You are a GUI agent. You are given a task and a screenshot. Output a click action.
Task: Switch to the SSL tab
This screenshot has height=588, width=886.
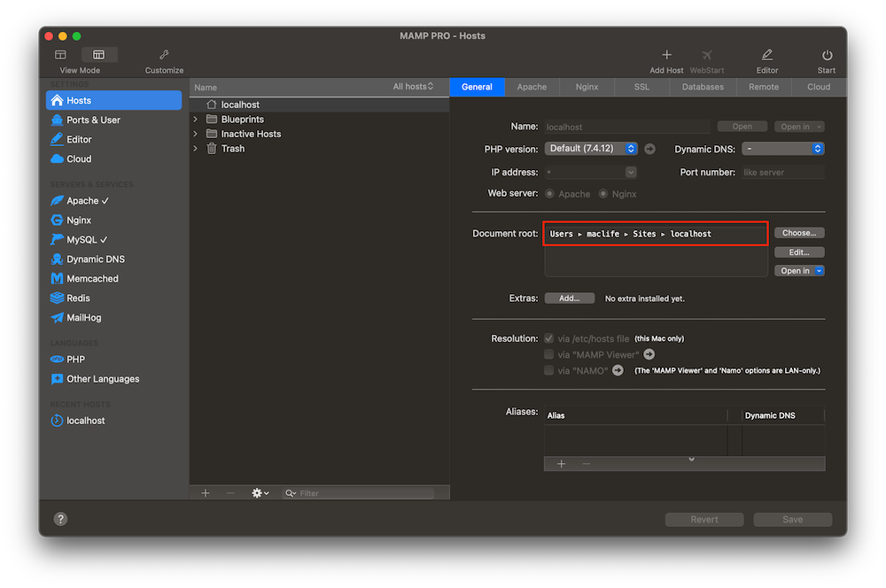click(641, 87)
